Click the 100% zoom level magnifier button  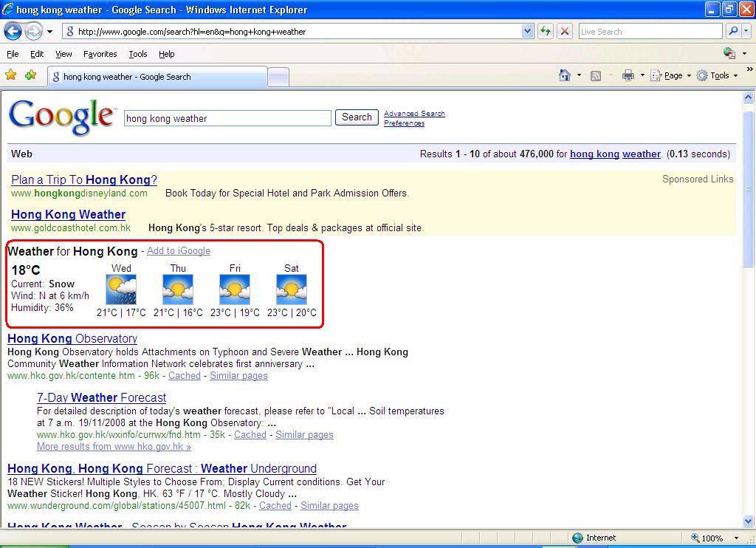pos(707,538)
